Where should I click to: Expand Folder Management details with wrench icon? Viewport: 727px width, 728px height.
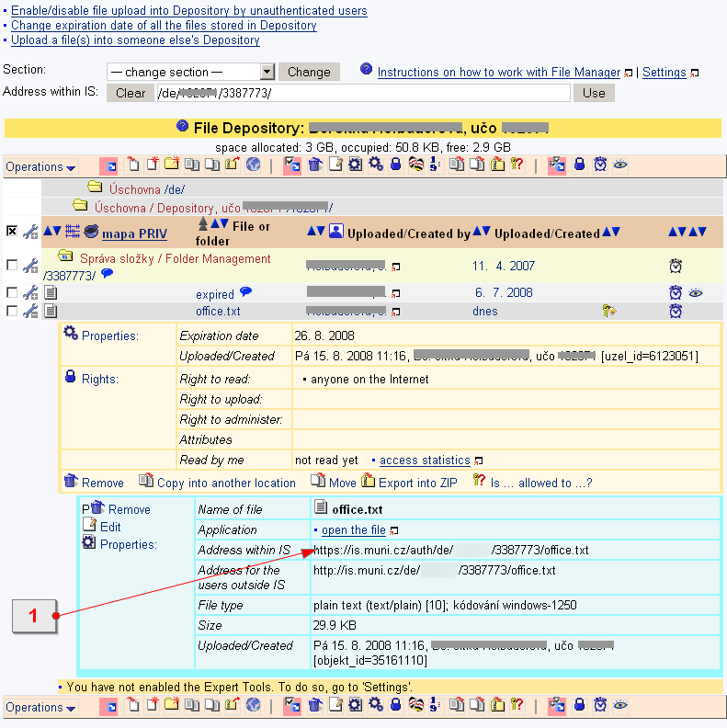click(x=30, y=266)
